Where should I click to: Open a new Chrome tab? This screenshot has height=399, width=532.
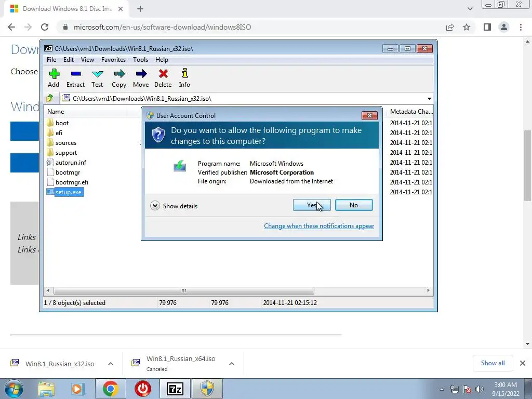pyautogui.click(x=140, y=9)
